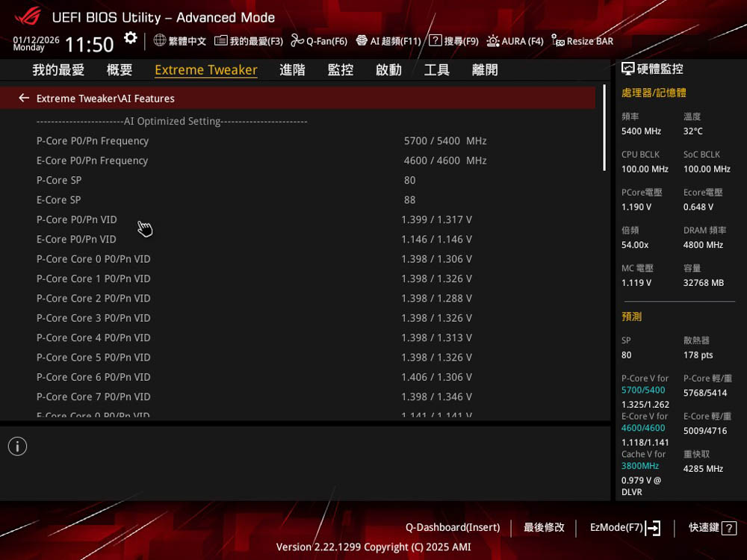Open Q-Dashboard (Insert)

coord(453,527)
